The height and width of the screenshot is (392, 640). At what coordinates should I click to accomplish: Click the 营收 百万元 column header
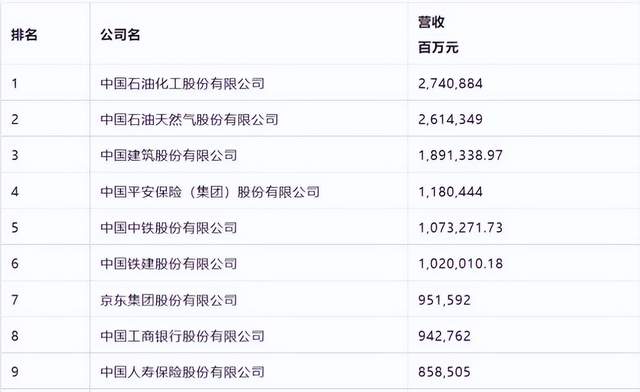(438, 35)
